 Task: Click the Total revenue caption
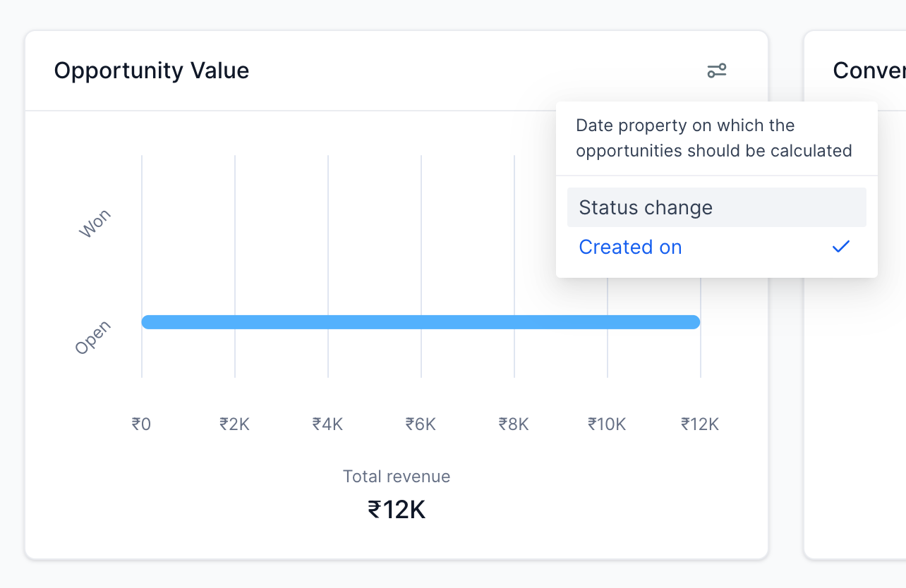click(x=397, y=477)
